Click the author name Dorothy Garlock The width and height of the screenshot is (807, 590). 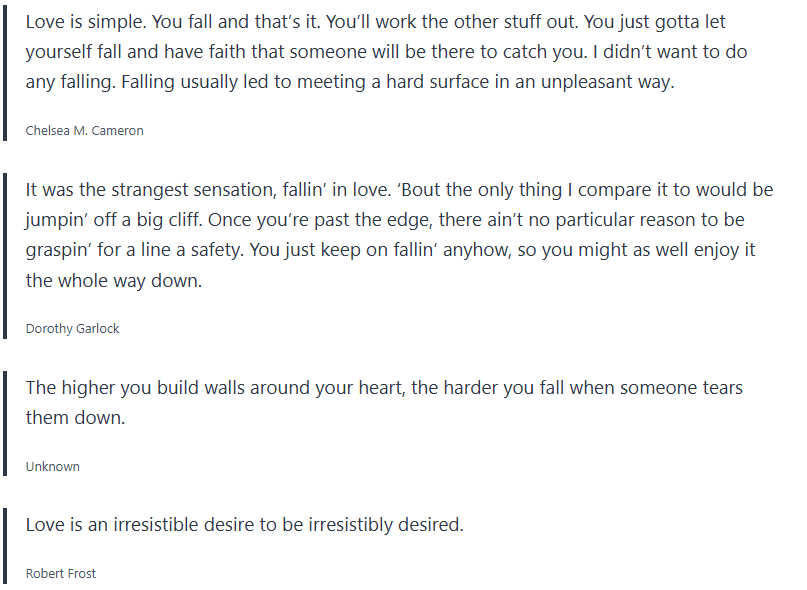[x=72, y=328]
